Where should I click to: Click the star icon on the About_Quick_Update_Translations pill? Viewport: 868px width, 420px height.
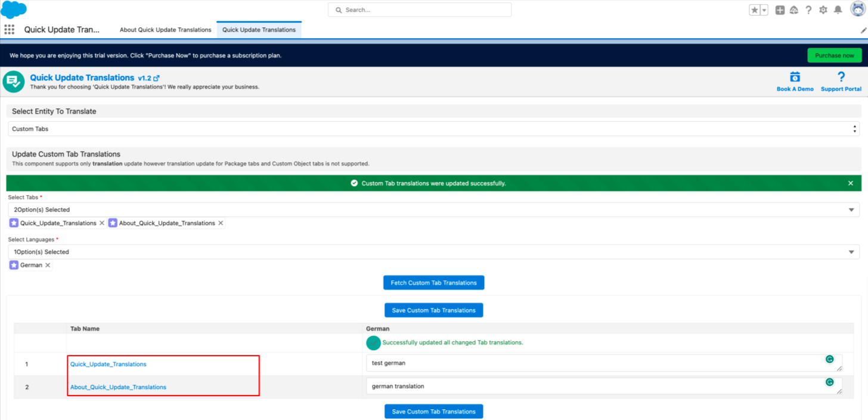pyautogui.click(x=113, y=223)
